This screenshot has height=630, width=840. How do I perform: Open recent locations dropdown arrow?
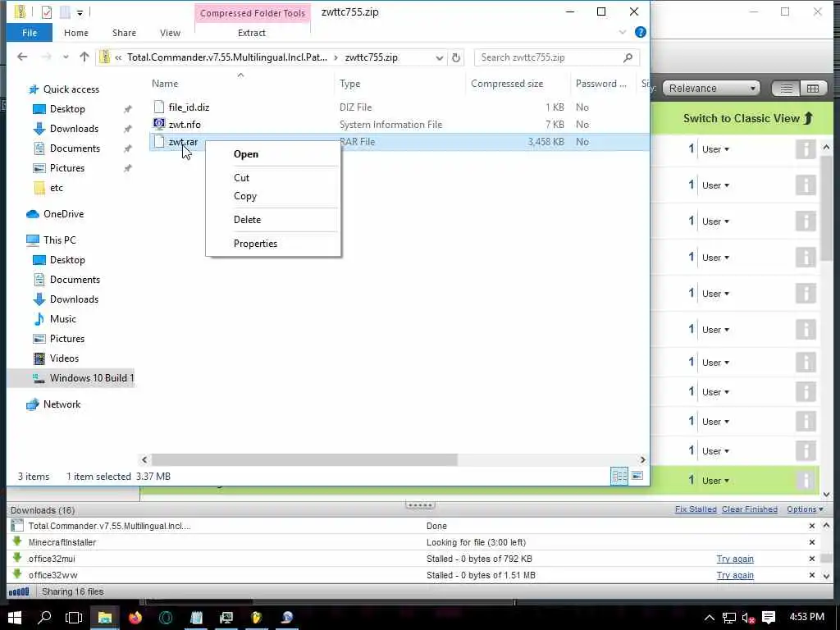(66, 57)
